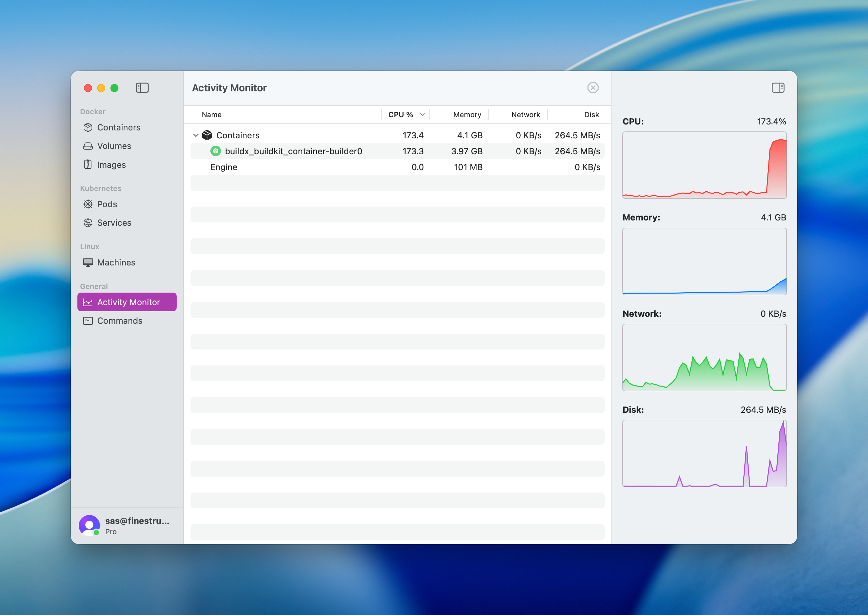Click the red CPU usage graph
Image resolution: width=868 pixels, height=615 pixels.
click(704, 165)
